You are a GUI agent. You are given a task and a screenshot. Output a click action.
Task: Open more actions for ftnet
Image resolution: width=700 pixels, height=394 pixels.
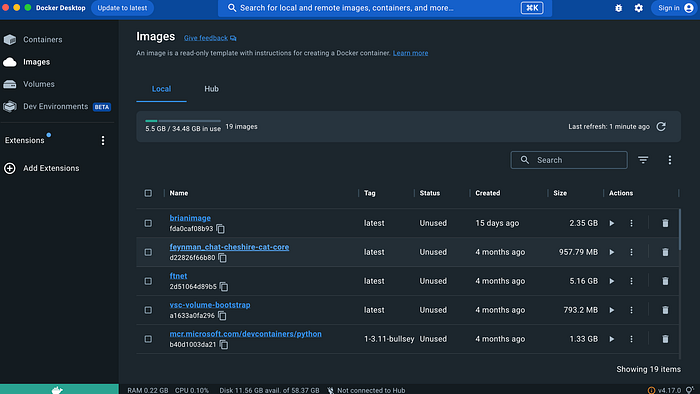pos(631,281)
